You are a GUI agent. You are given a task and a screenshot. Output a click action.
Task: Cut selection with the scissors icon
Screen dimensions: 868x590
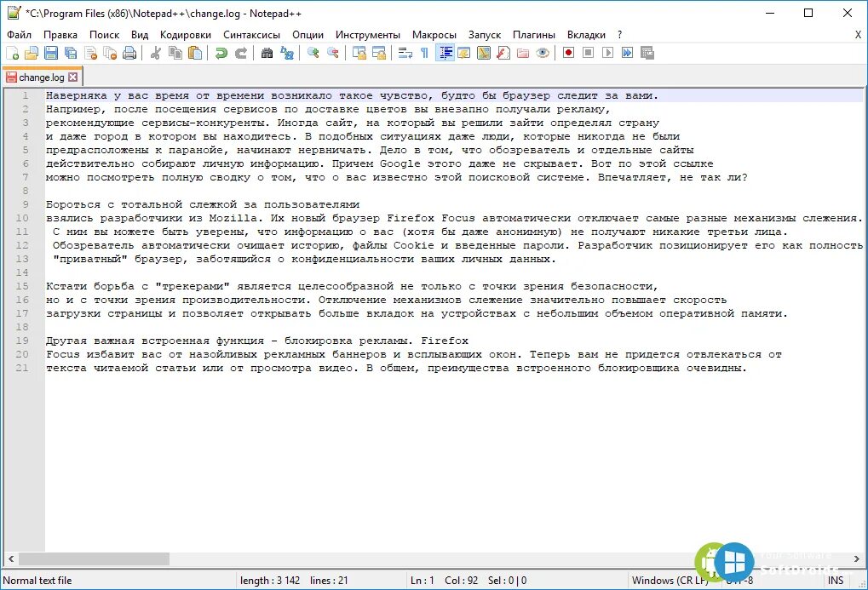pos(156,53)
